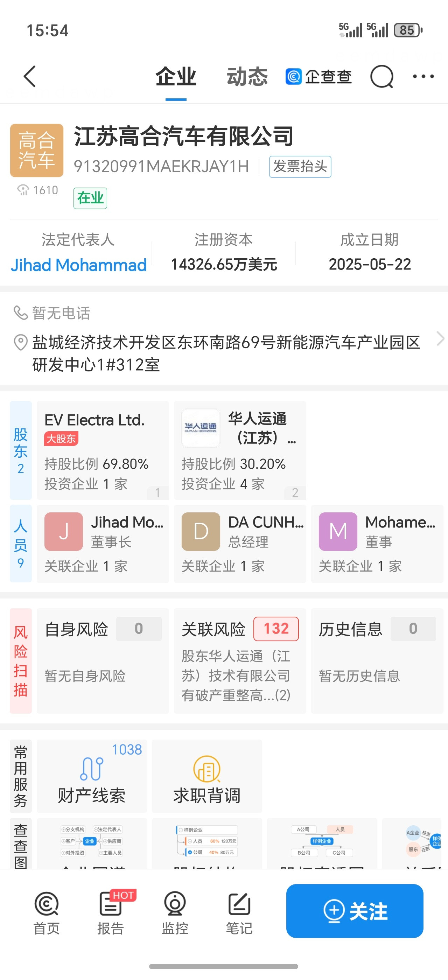Screen dimensions: 448x980
Task: Expand the 股东 shareholders section
Action: [x=21, y=450]
